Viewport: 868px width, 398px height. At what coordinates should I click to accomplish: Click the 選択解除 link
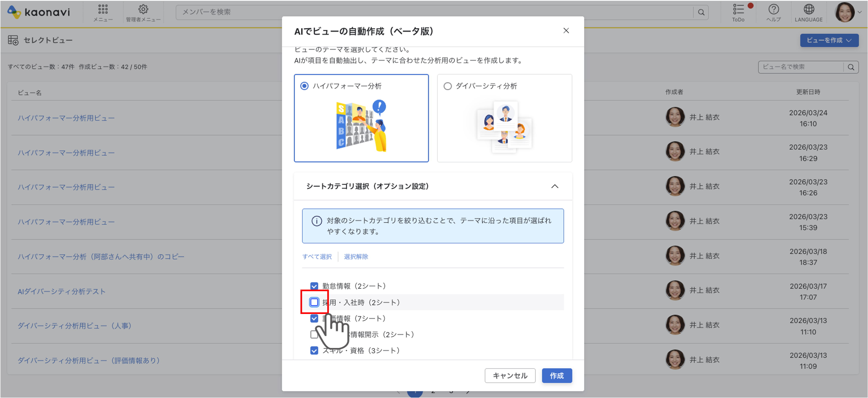tap(356, 257)
